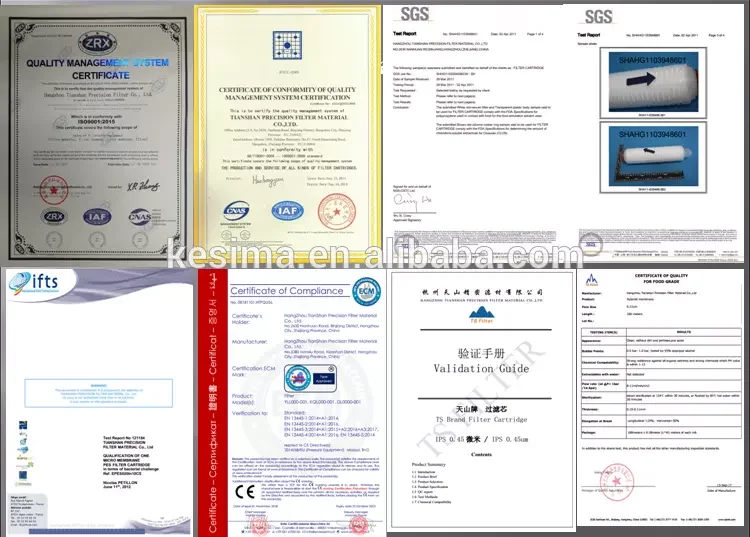Click the red vertical Certificate banner
The width and height of the screenshot is (750, 537).
[x=212, y=403]
